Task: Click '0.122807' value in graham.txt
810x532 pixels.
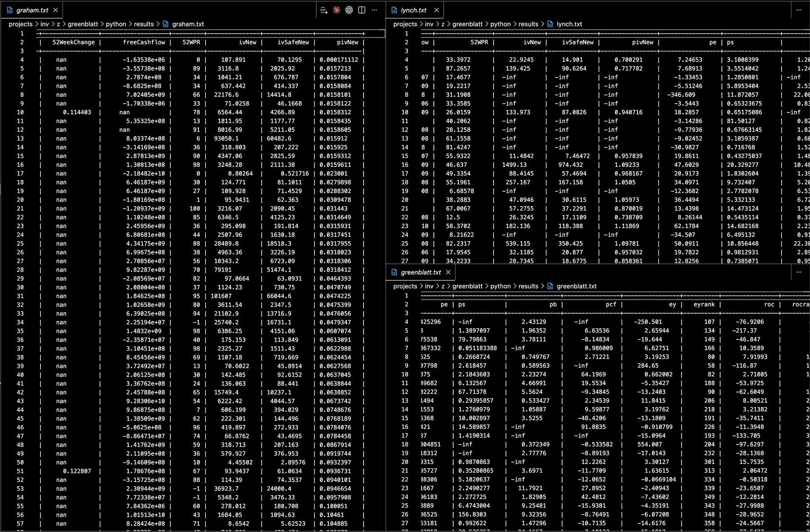Action: [x=77, y=471]
